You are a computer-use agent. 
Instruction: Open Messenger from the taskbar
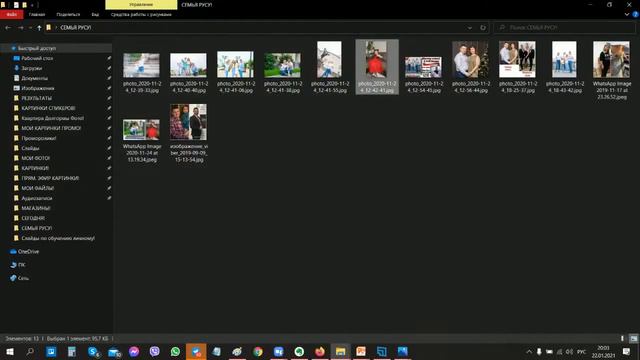click(x=134, y=351)
